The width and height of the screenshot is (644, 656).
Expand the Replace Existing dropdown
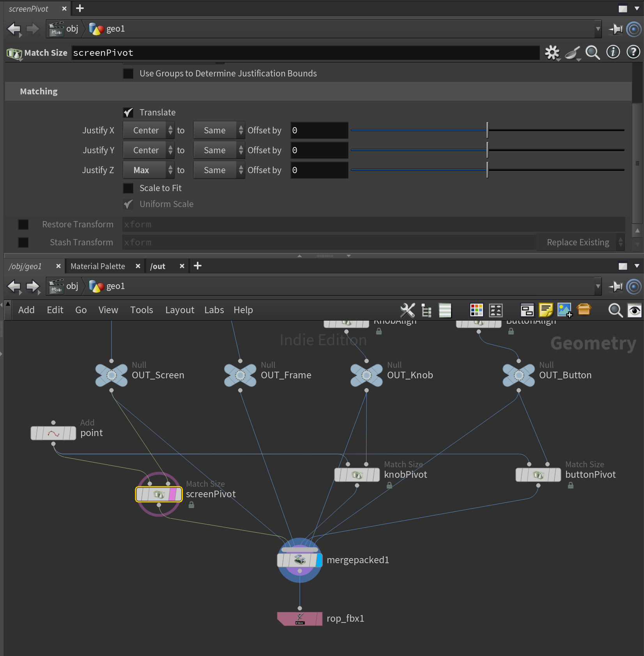pyautogui.click(x=580, y=243)
